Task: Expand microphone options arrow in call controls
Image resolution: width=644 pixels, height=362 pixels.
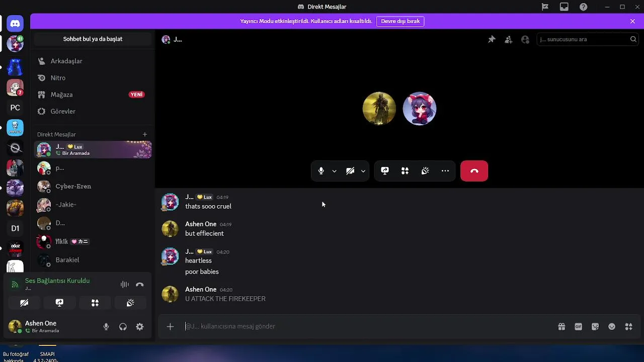Action: pyautogui.click(x=334, y=171)
